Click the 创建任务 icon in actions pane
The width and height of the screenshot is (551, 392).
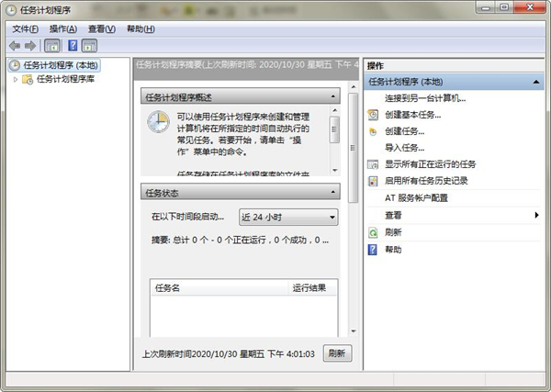click(373, 131)
